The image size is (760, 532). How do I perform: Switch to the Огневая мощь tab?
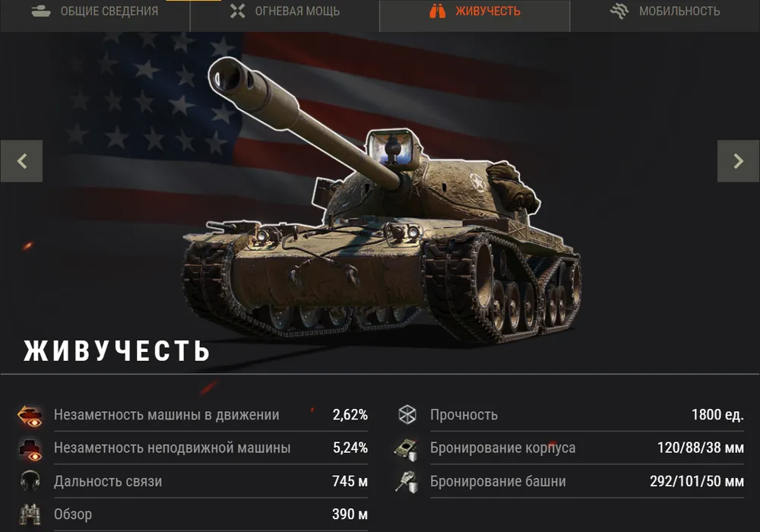(285, 11)
